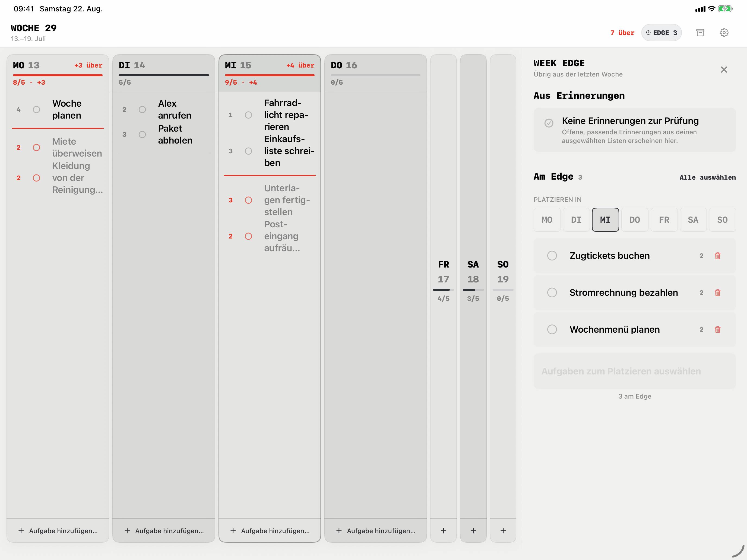Click plus icon in FR 17 column
The height and width of the screenshot is (560, 747).
pos(444,531)
